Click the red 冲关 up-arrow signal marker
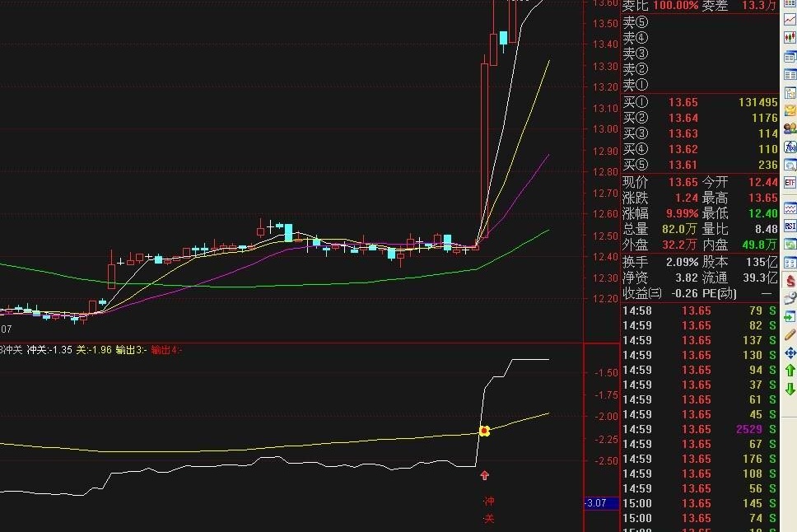The height and width of the screenshot is (532, 797). [x=484, y=475]
